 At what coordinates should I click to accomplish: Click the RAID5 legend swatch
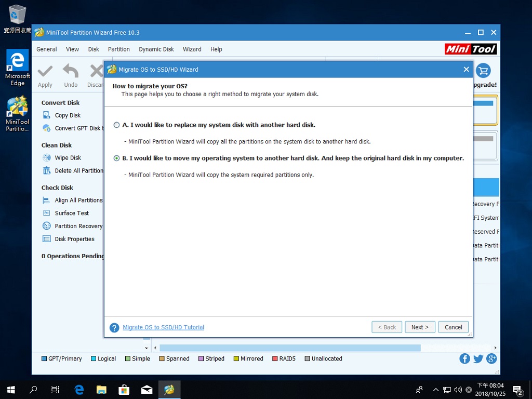click(275, 358)
